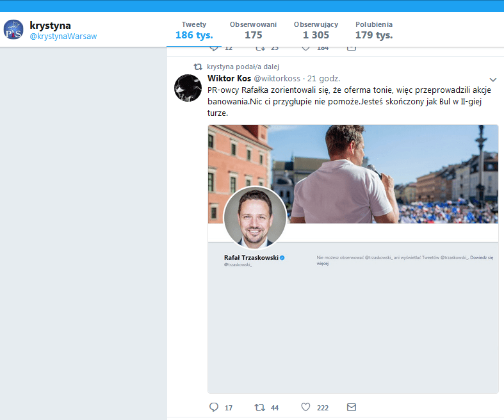Click the small retweet icon above the tweet
Image resolution: width=504 pixels, height=420 pixels.
coord(199,67)
